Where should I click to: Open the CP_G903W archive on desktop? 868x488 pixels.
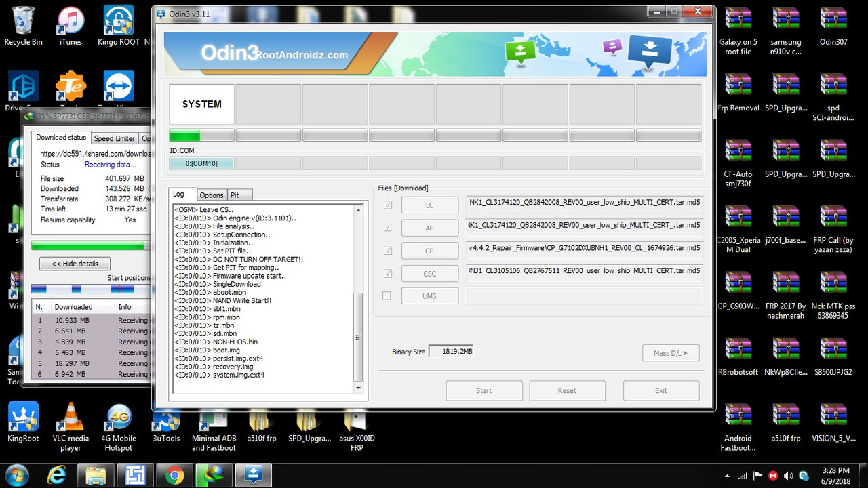pos(738,291)
